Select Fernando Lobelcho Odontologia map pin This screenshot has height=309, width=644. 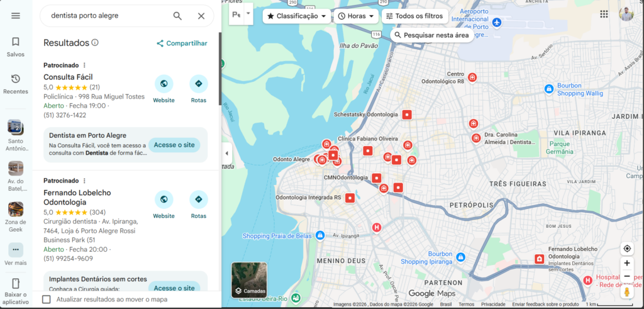pos(539,259)
